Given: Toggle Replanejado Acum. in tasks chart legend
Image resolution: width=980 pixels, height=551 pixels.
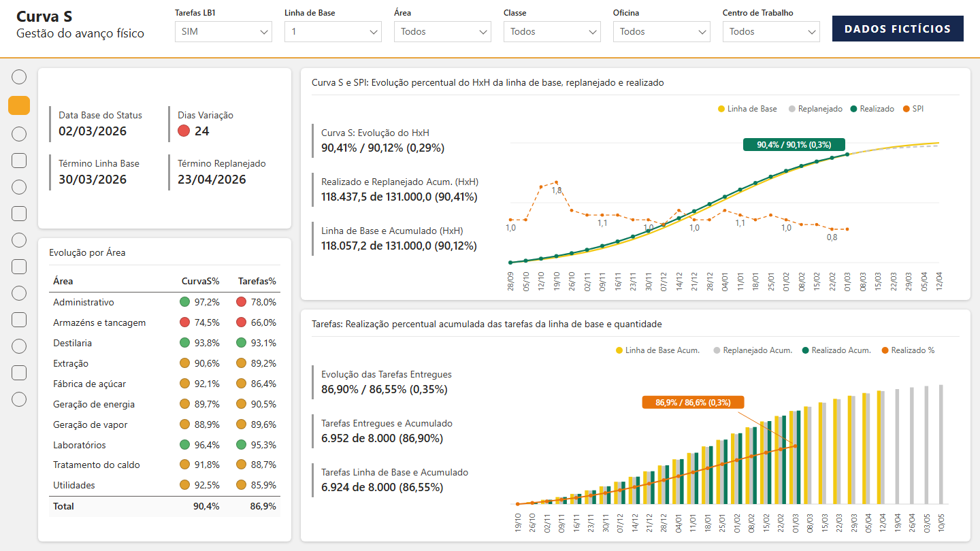Looking at the screenshot, I should 753,350.
